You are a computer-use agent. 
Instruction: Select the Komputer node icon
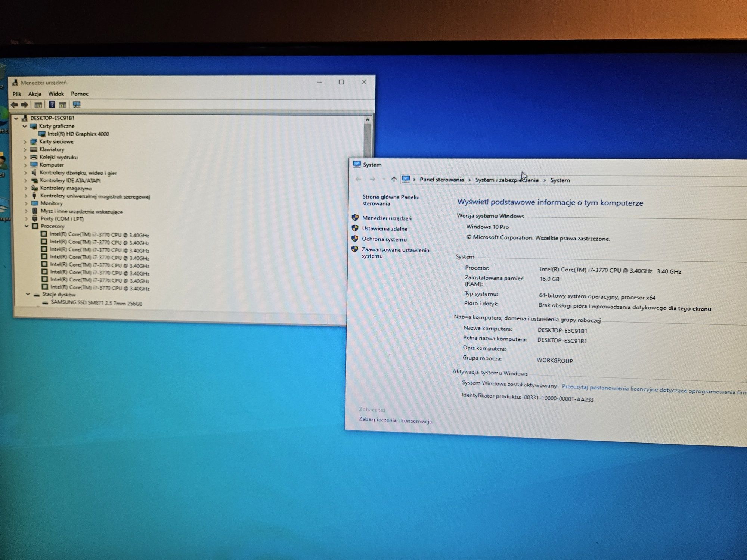[34, 165]
